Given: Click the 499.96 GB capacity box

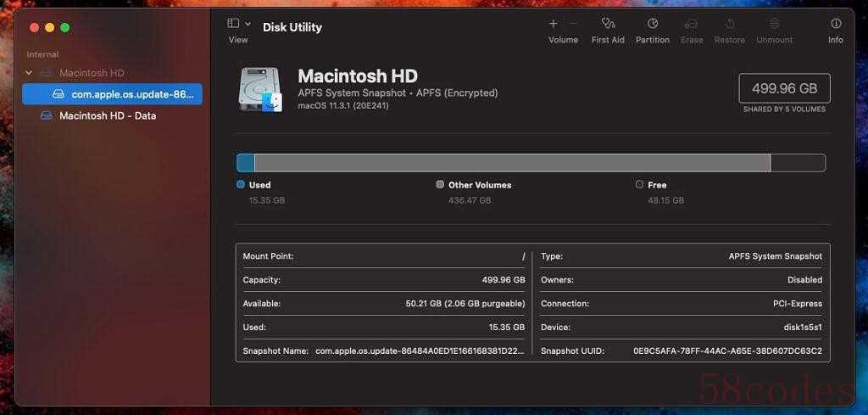Looking at the screenshot, I should 784,88.
